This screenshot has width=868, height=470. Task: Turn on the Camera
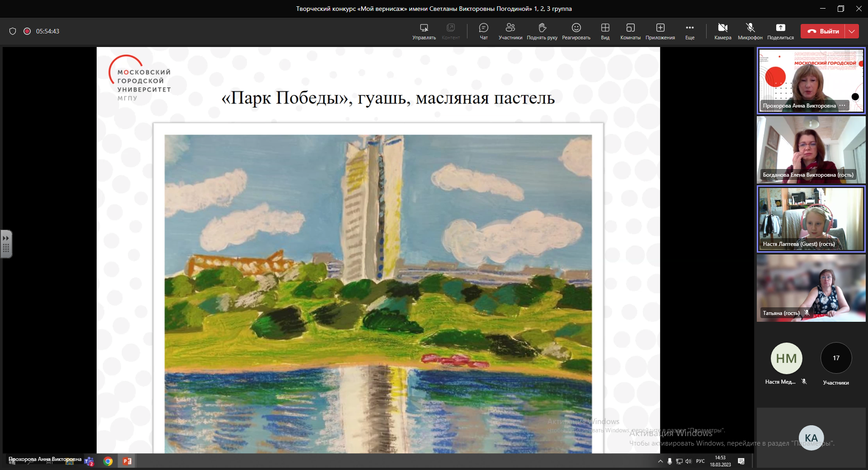722,31
